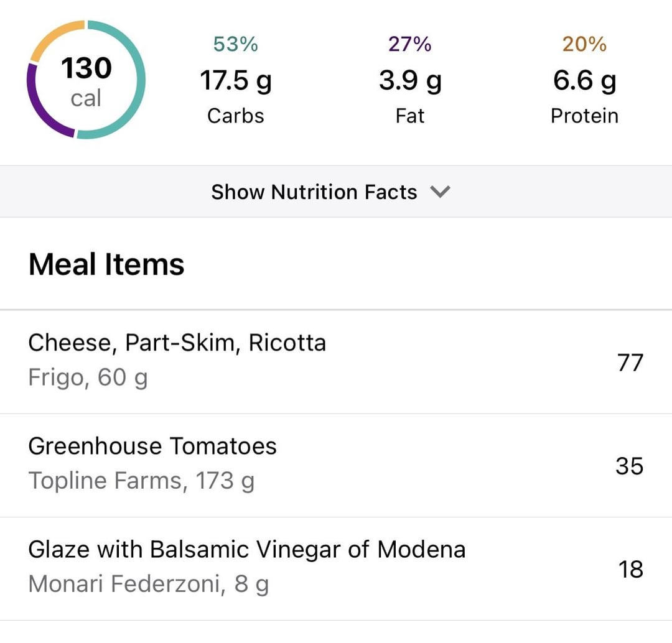Screen dimensions: 672x643
Task: Tap the 17.5 g Carbs value
Action: coord(236,81)
